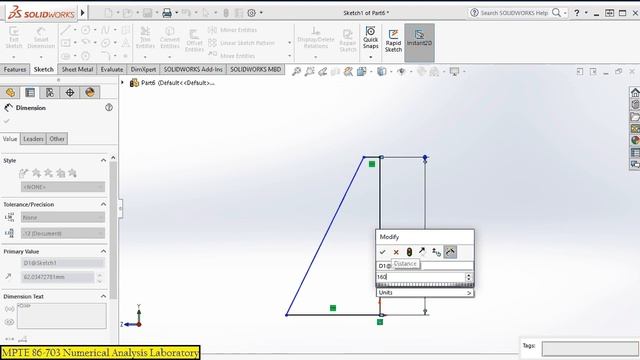Open Quick Snaps dropdown arrow
This screenshot has width=640, height=360.
tap(371, 57)
